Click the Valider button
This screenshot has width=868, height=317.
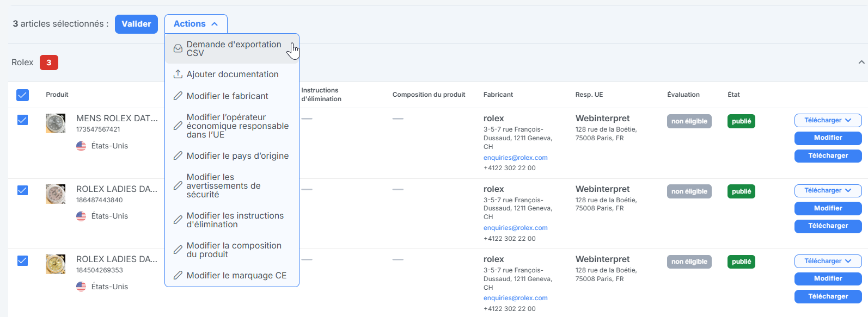[136, 24]
